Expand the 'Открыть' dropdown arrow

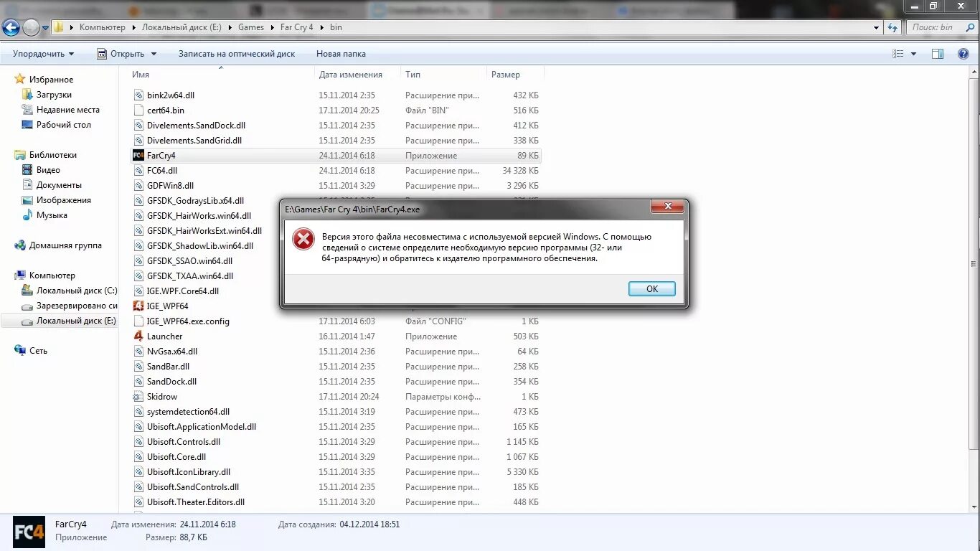click(153, 54)
